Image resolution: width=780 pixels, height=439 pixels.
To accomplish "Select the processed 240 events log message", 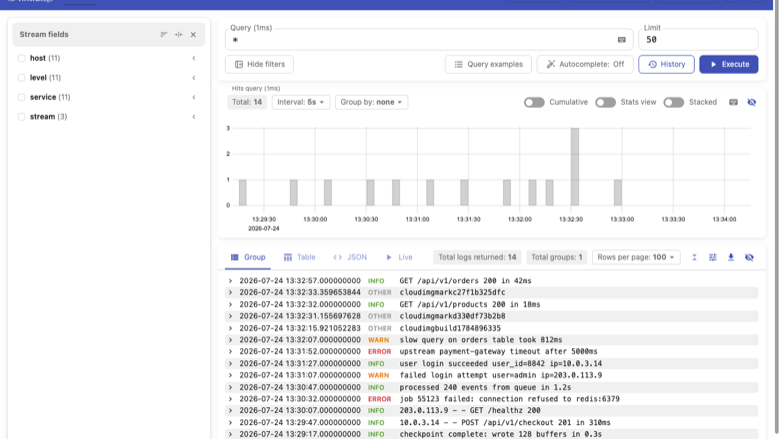I will (x=485, y=387).
